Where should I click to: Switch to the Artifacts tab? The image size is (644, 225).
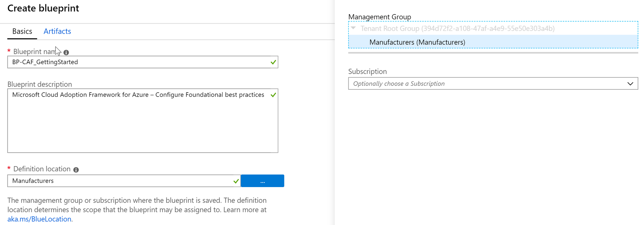point(57,32)
